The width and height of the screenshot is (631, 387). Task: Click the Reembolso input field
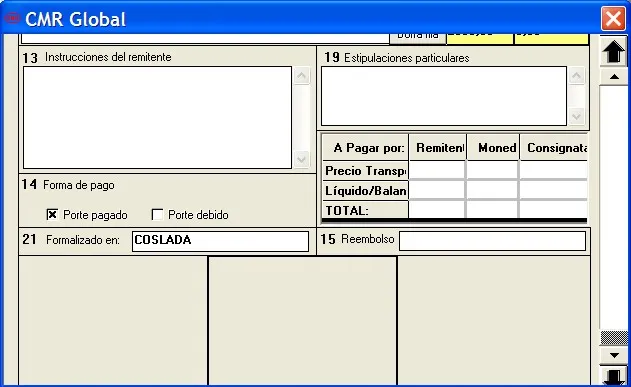point(492,241)
